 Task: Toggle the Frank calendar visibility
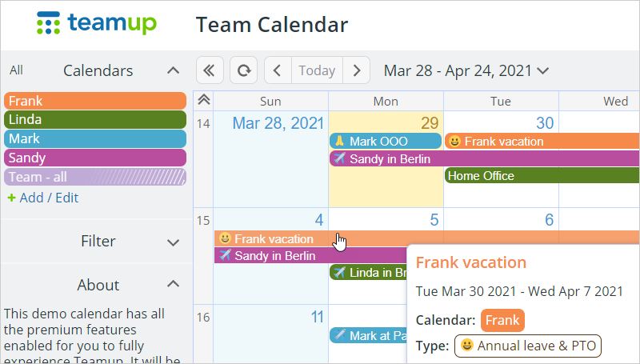[x=95, y=101]
